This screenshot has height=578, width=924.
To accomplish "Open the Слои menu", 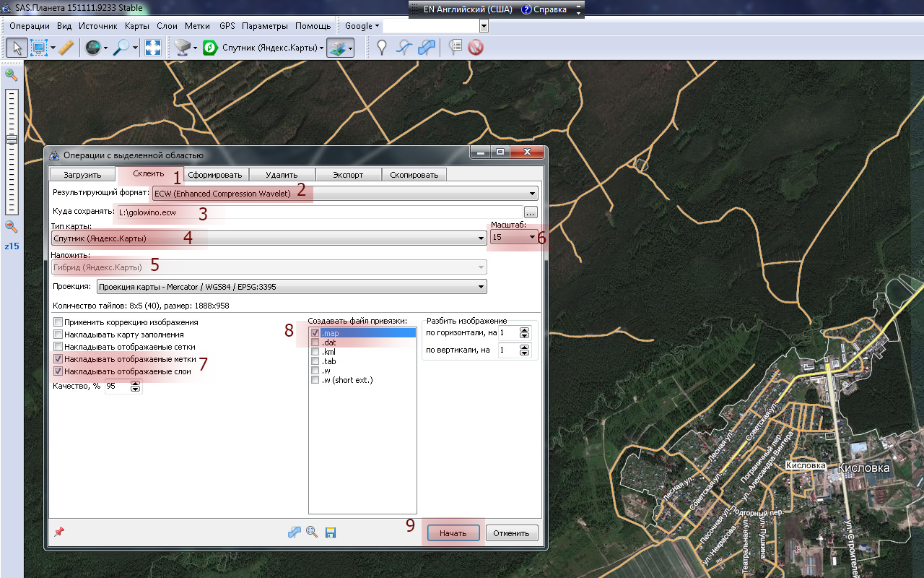I will (167, 26).
